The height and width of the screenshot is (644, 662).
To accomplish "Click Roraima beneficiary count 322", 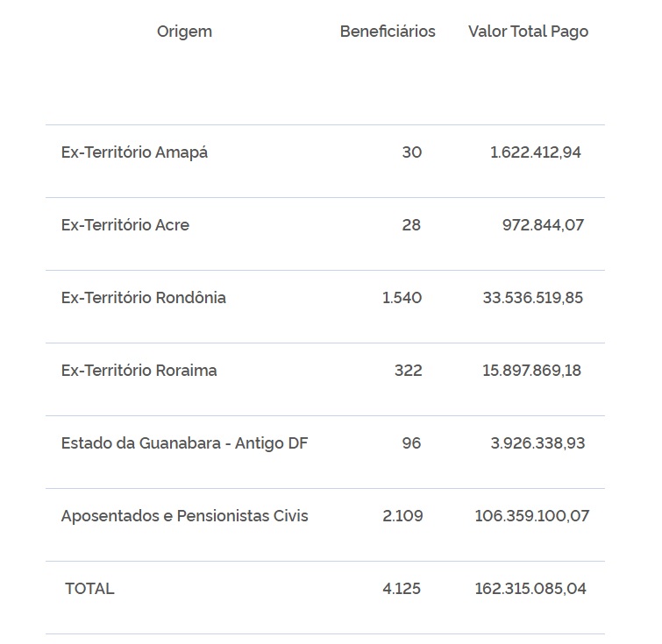I will coord(408,371).
